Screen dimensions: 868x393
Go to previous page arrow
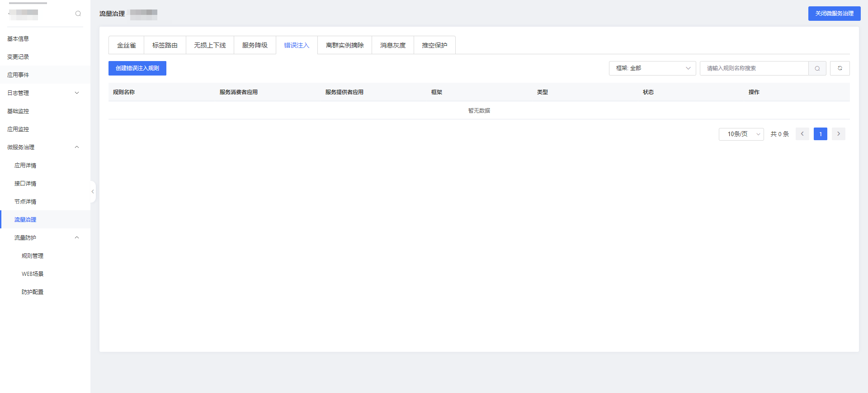click(x=802, y=134)
